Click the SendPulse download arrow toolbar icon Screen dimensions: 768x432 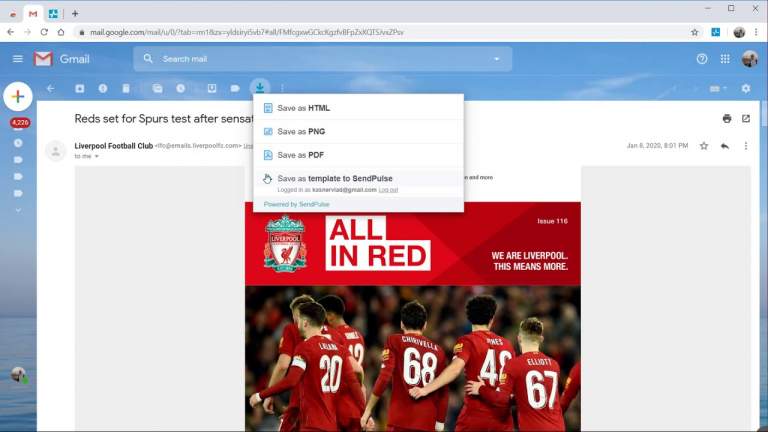click(260, 88)
